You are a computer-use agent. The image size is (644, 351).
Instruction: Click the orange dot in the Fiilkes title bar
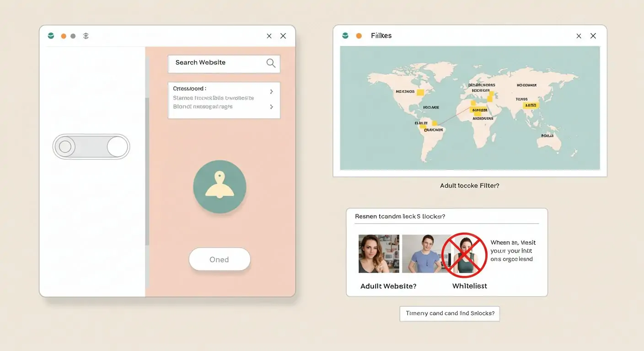point(359,36)
